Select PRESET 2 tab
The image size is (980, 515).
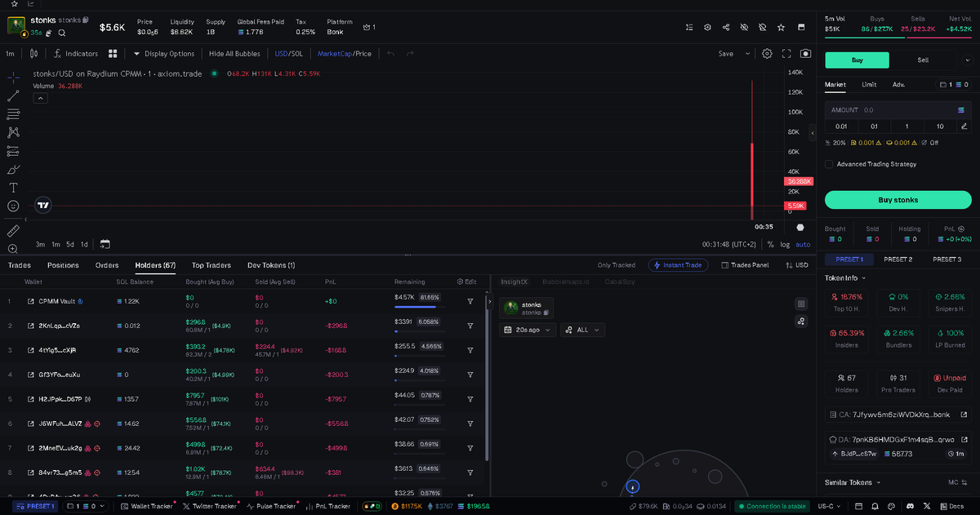tap(898, 259)
